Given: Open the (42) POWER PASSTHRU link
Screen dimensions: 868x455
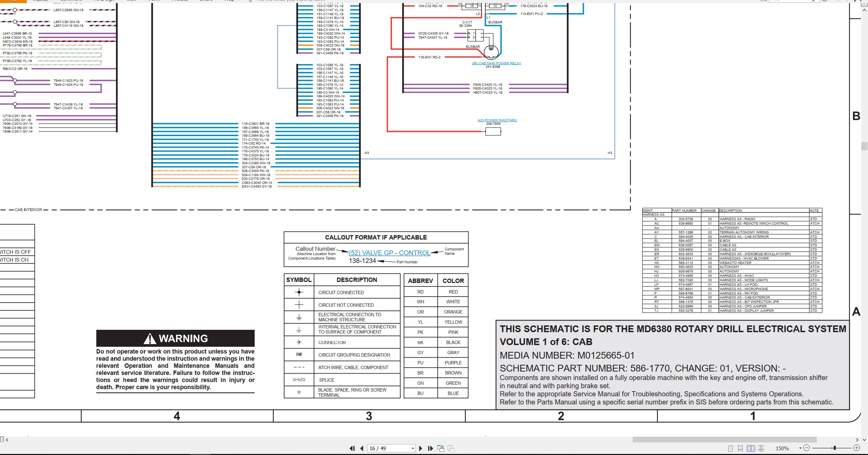Looking at the screenshot, I should [497, 120].
